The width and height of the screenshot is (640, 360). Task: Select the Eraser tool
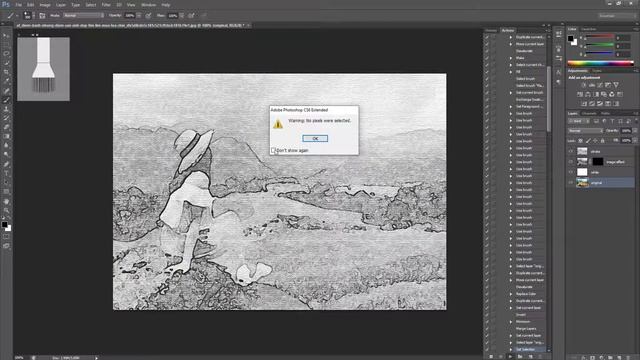click(6, 127)
